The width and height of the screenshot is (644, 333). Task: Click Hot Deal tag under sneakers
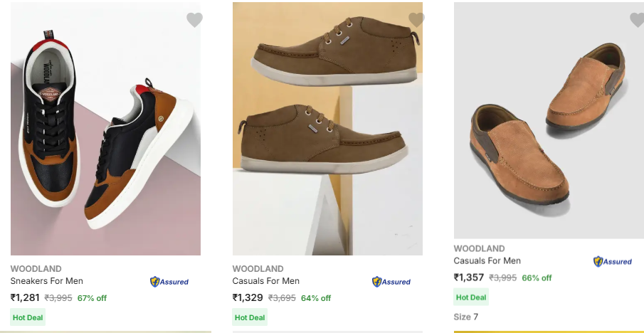pyautogui.click(x=28, y=317)
